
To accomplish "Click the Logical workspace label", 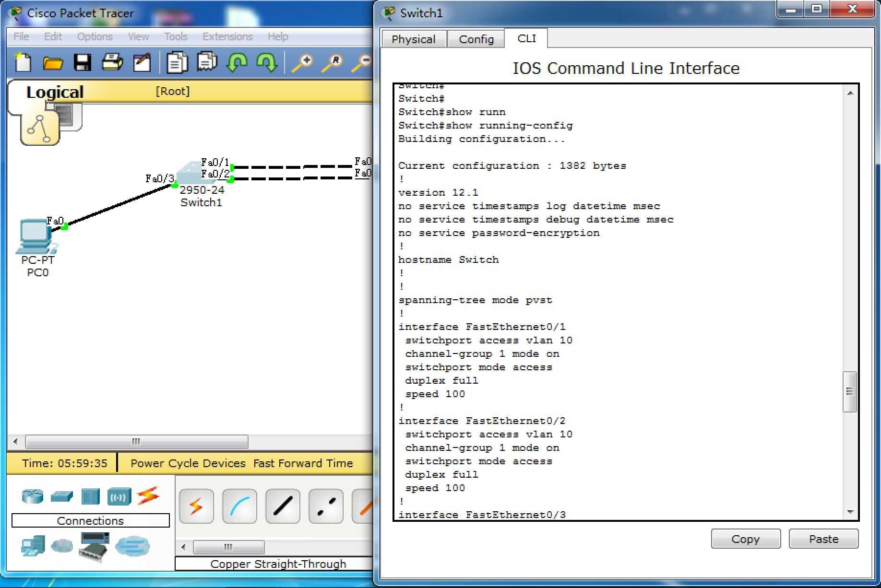I will [x=55, y=92].
